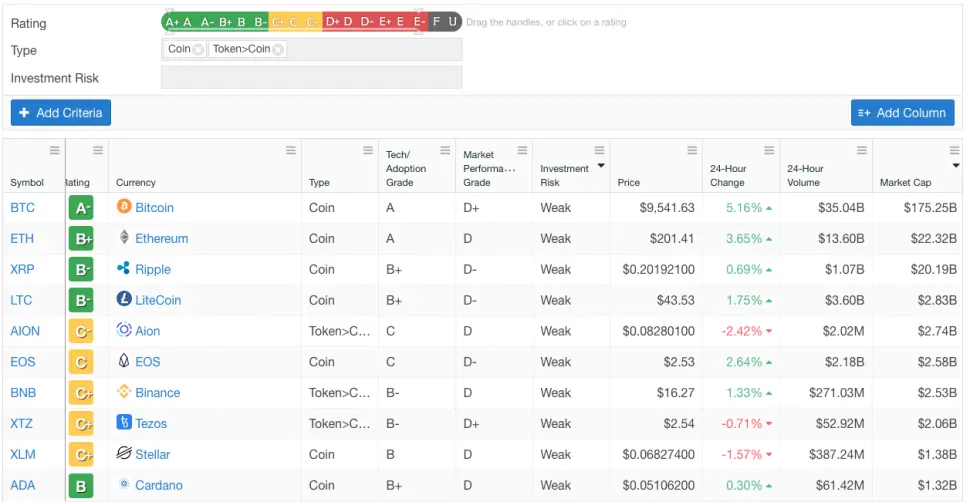Click Ethereum's market cap $22.32B
970x502 pixels.
934,238
